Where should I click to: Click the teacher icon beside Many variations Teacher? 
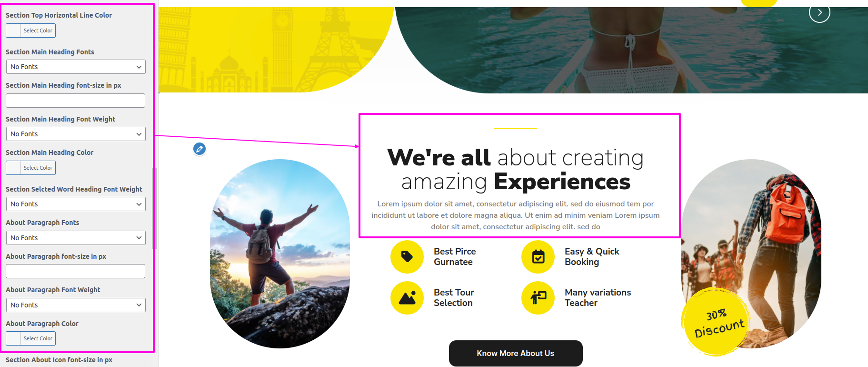538,298
